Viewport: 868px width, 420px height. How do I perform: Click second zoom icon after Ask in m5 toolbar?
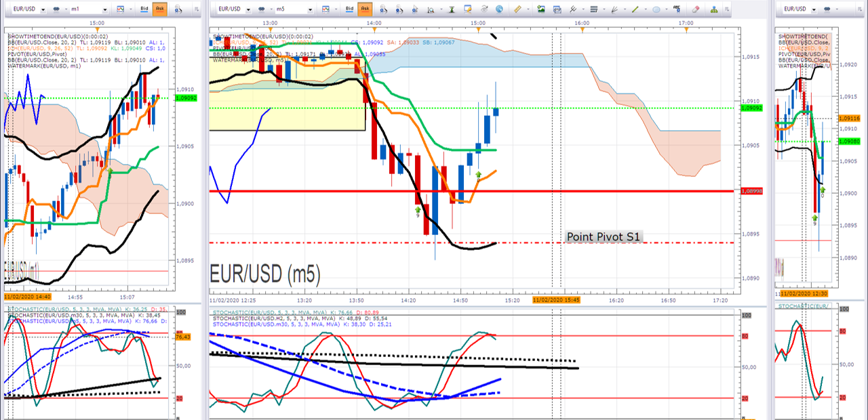pos(399,9)
